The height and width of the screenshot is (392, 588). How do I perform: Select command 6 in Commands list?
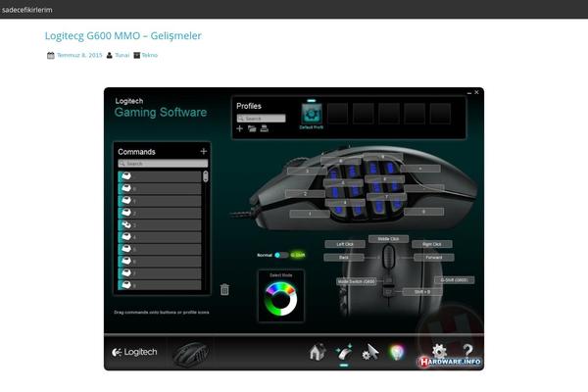click(160, 261)
